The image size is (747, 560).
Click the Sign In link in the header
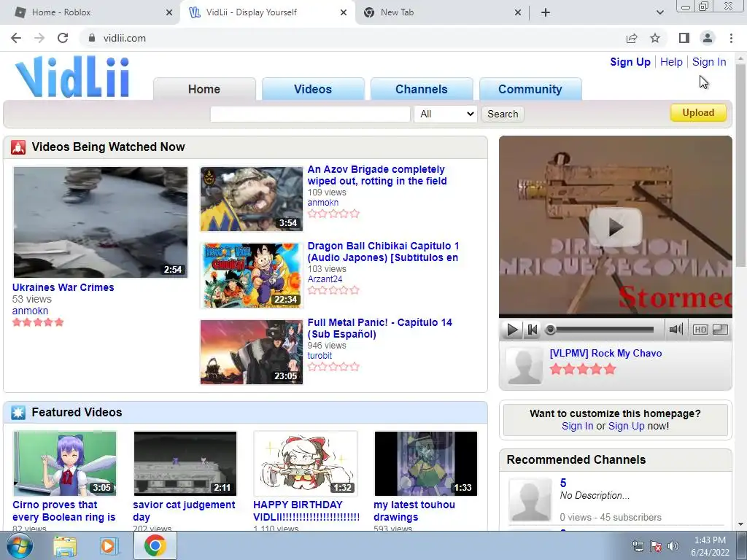[x=709, y=62]
